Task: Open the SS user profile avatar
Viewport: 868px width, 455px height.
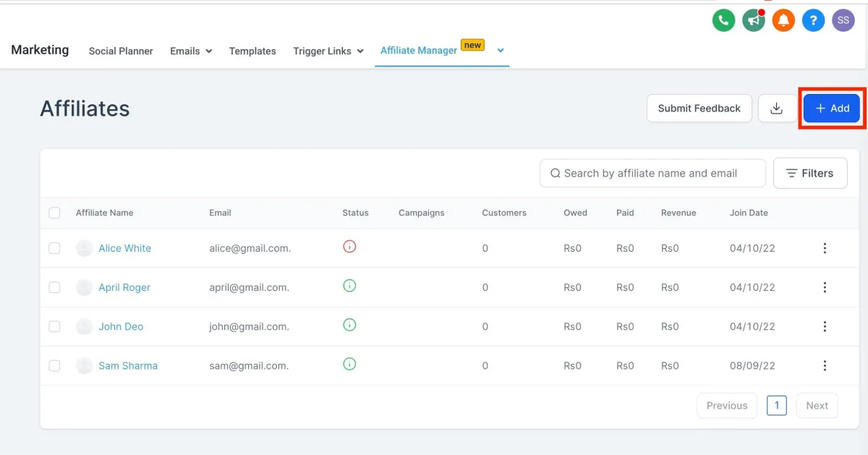Action: (x=843, y=20)
